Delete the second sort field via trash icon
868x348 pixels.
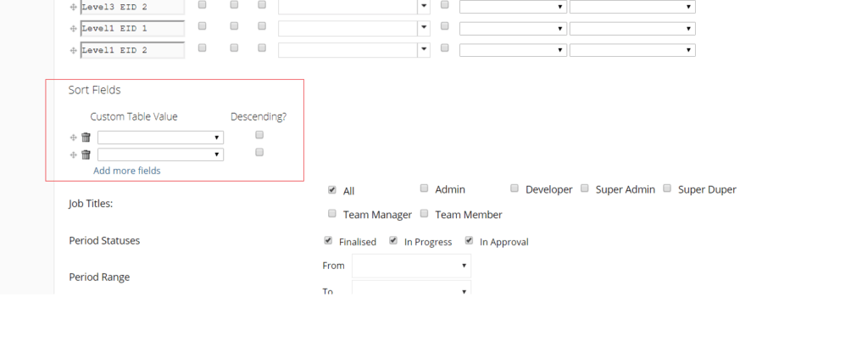coord(86,154)
